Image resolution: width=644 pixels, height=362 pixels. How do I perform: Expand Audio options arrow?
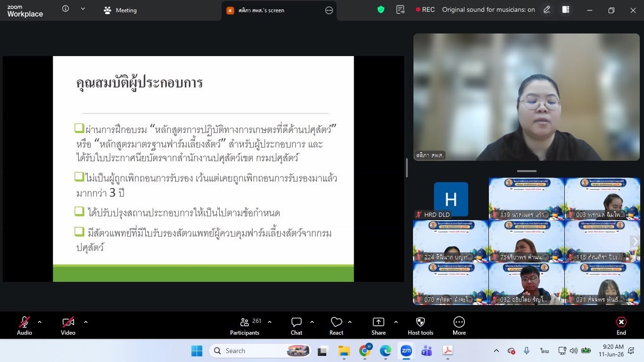tap(40, 322)
